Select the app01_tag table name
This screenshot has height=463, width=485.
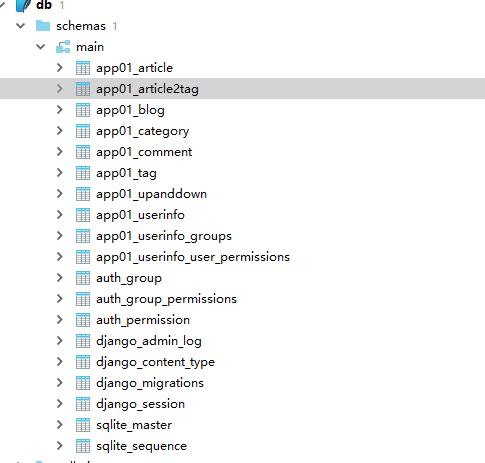pos(126,174)
